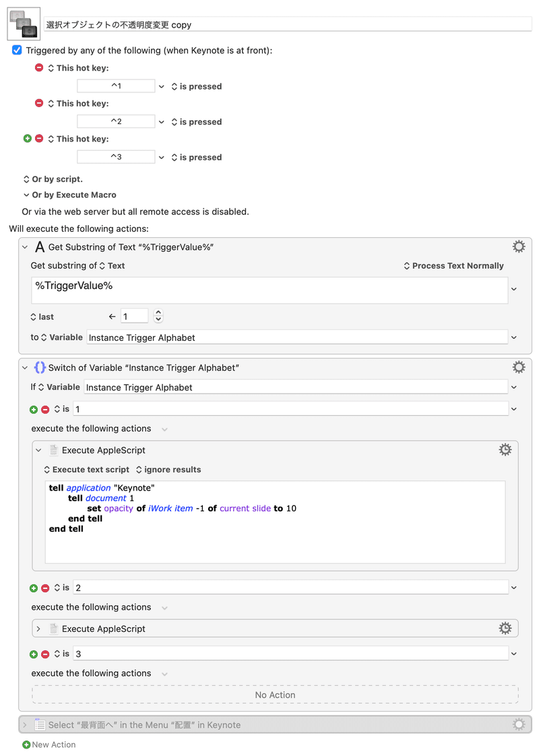The width and height of the screenshot is (539, 756).
Task: Open the dropdown next to the ^2 hot key field
Action: coord(162,122)
